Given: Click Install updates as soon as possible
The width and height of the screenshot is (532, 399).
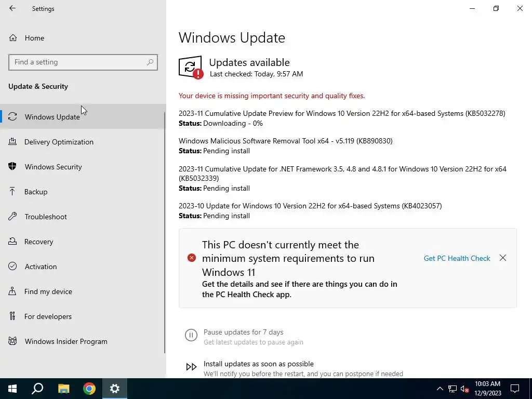Looking at the screenshot, I should [259, 364].
